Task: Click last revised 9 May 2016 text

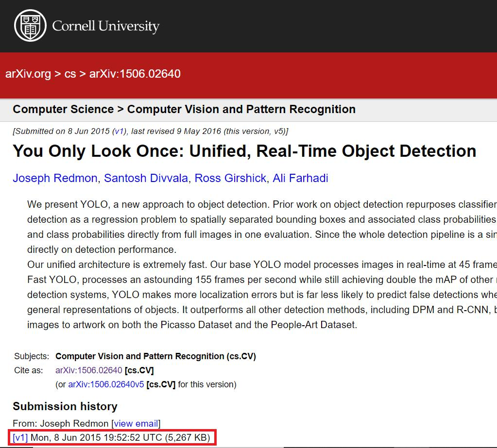Action: [176, 131]
